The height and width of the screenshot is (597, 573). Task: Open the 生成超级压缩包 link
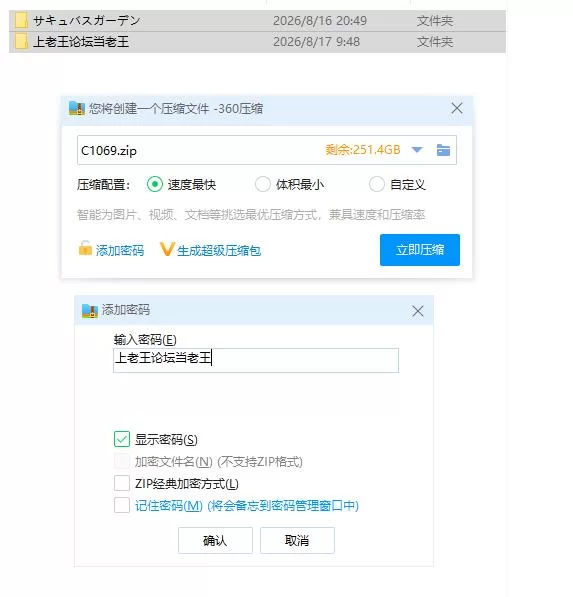[219, 251]
